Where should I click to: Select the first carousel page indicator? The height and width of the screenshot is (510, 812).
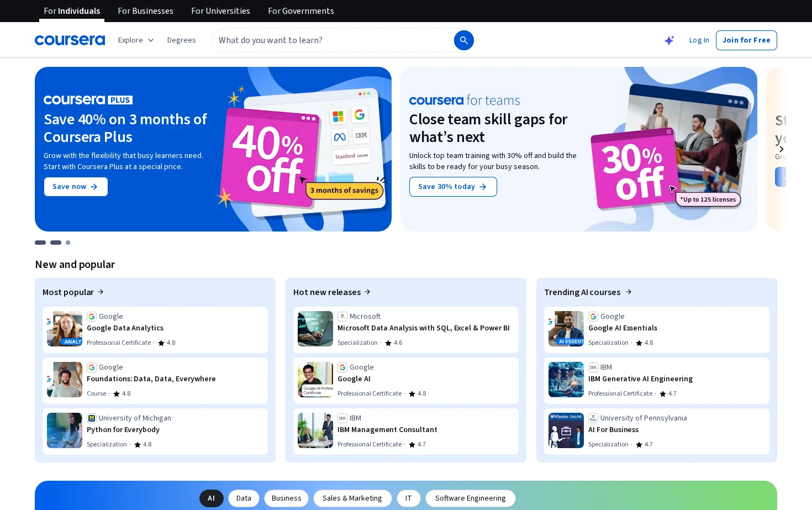40,243
